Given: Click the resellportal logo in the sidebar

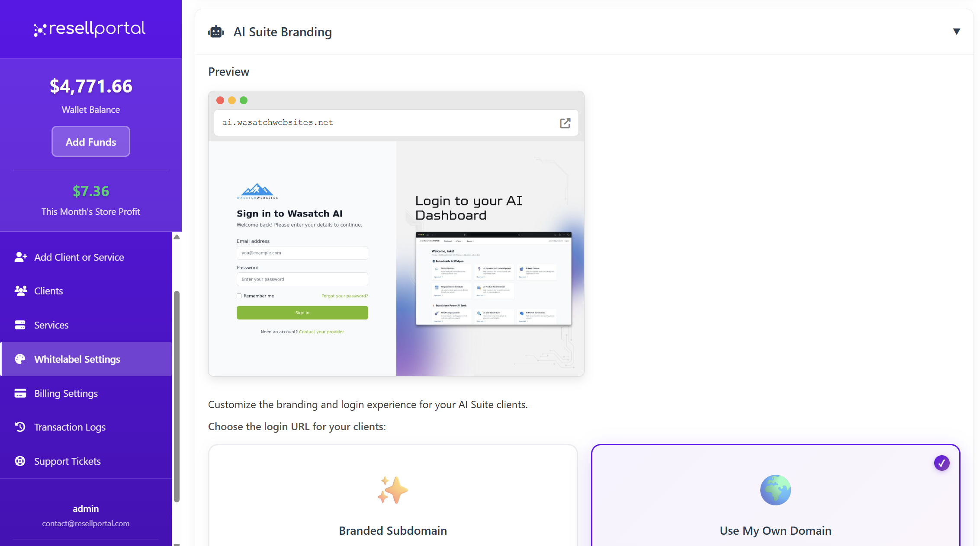Looking at the screenshot, I should (90, 29).
